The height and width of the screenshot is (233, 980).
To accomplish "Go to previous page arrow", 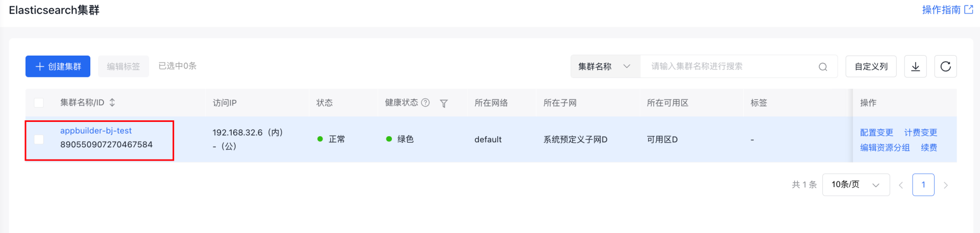I will [901, 185].
